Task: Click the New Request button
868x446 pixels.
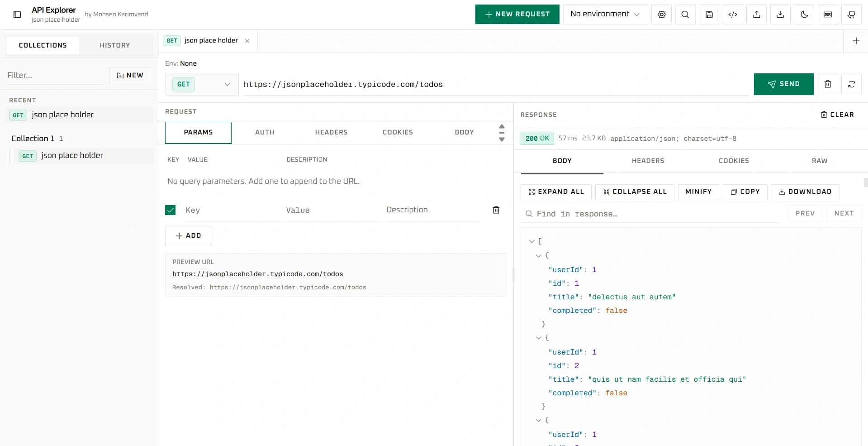Action: pyautogui.click(x=517, y=14)
